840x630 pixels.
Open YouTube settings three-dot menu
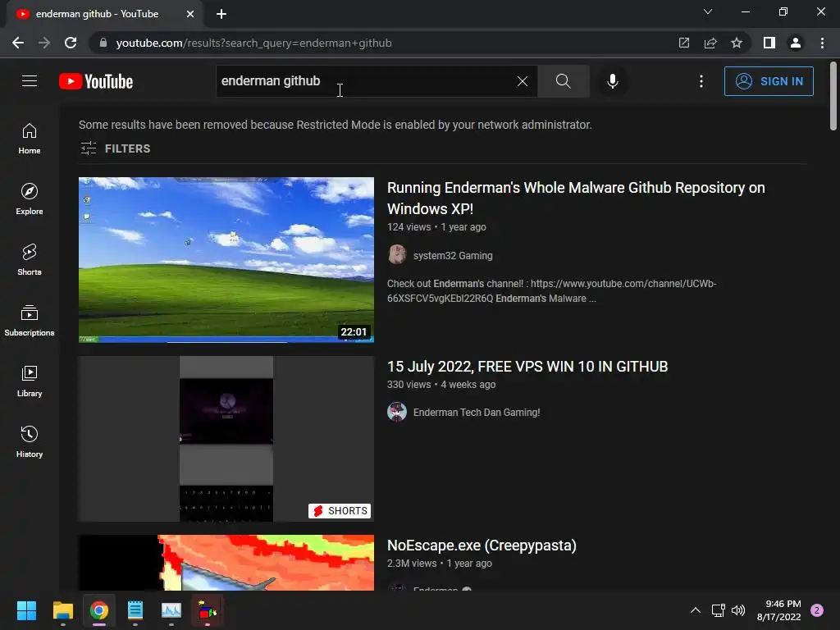701,81
